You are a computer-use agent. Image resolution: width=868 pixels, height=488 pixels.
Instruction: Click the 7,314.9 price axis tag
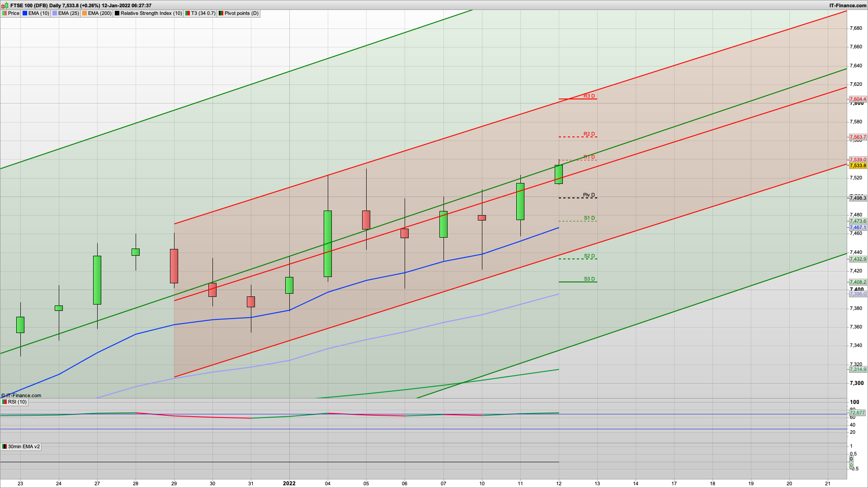(858, 369)
